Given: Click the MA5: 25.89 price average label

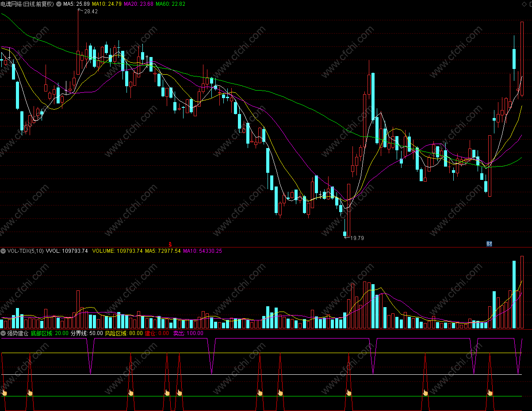Looking at the screenshot, I should [x=76, y=4].
